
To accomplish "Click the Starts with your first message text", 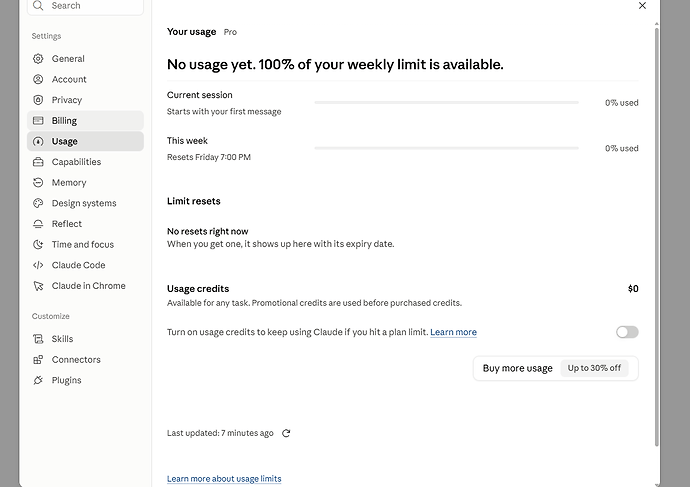I will coord(224,112).
